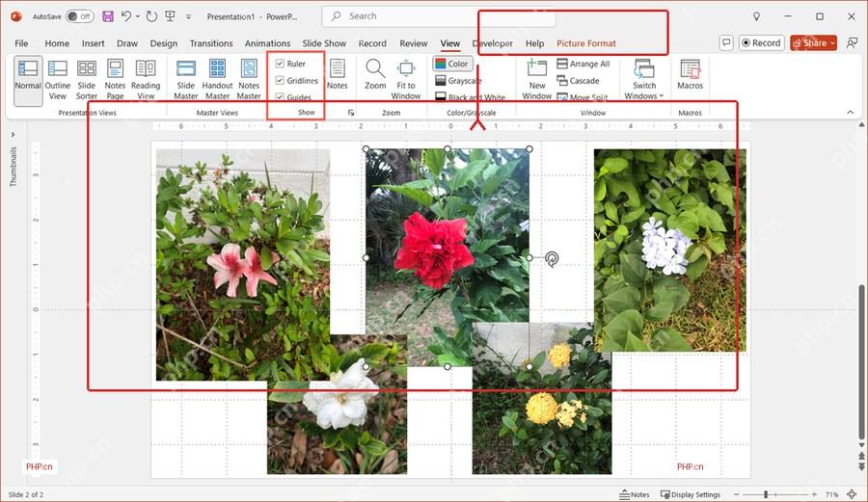Image resolution: width=868 pixels, height=502 pixels.
Task: Fit slide to current window icon
Action: point(852,494)
